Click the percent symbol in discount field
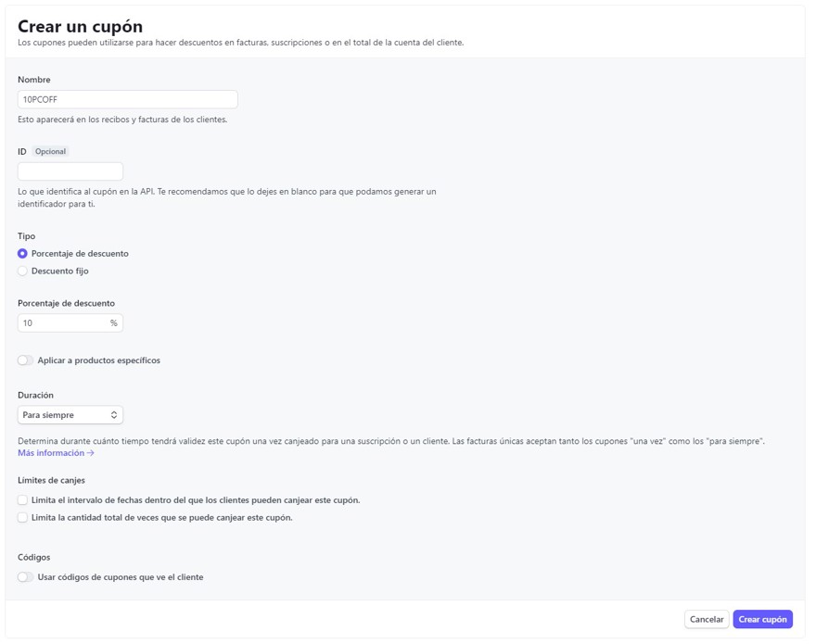 [x=113, y=323]
